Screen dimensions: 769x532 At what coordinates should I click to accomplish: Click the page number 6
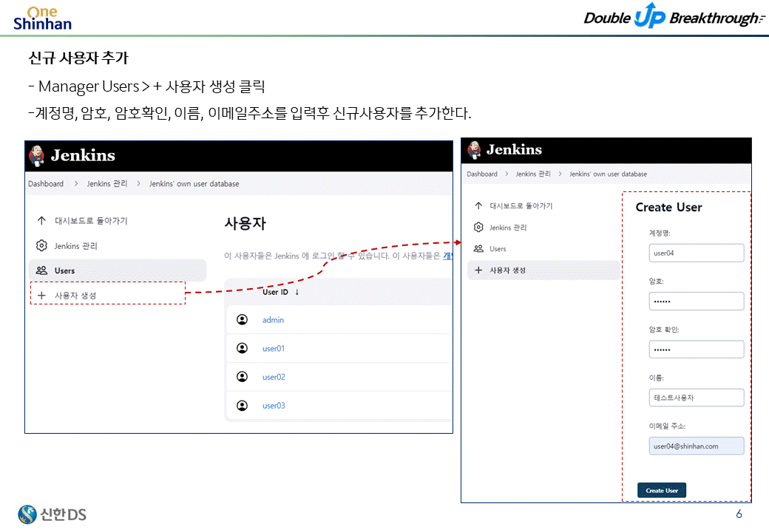tap(739, 514)
